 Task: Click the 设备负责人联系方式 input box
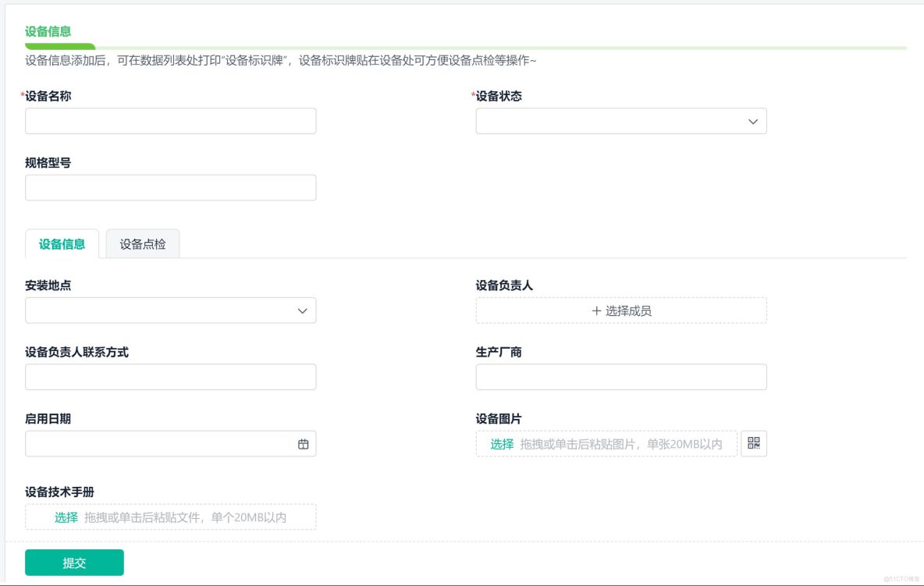click(x=170, y=377)
